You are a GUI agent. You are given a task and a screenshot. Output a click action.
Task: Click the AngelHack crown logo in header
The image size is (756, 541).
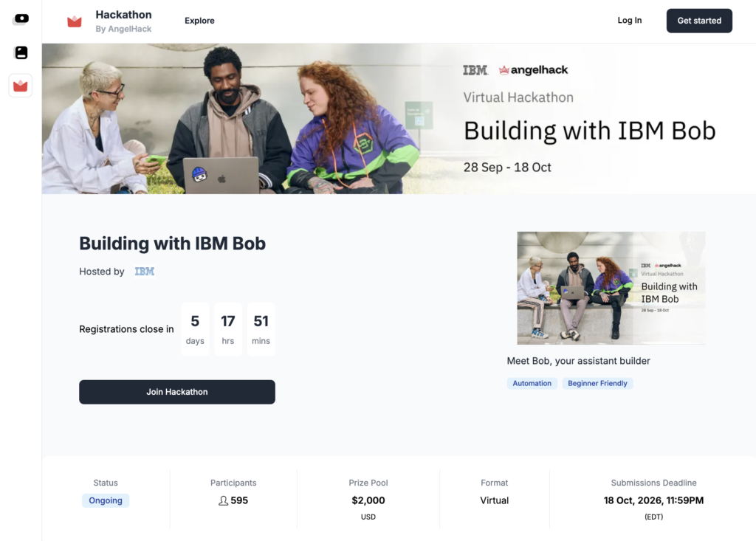tap(75, 21)
